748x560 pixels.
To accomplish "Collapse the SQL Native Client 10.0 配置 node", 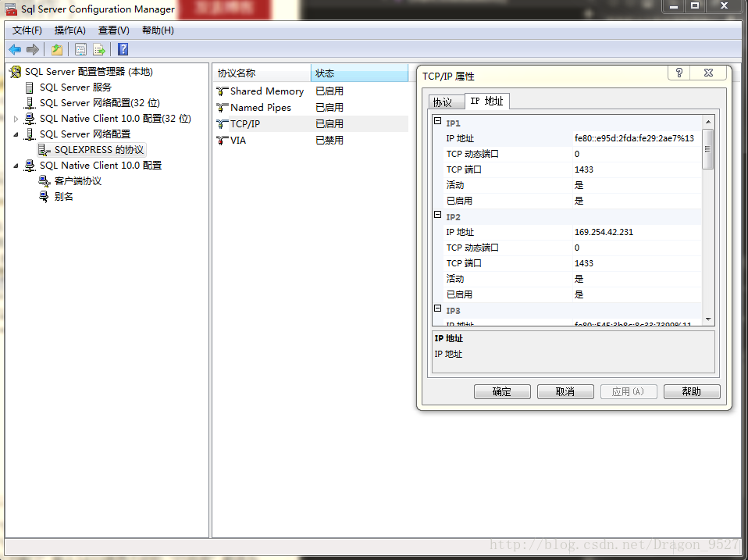I will point(16,166).
